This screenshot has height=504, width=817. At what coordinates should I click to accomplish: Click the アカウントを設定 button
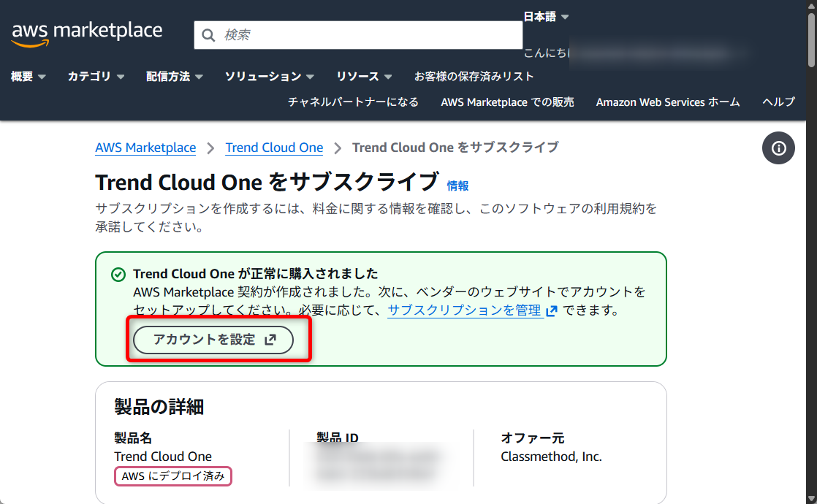213,340
